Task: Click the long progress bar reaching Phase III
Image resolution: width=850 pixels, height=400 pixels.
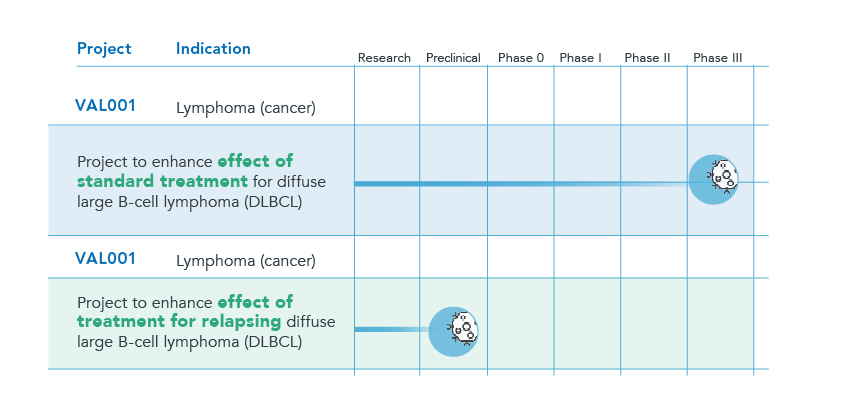Action: coord(521,184)
